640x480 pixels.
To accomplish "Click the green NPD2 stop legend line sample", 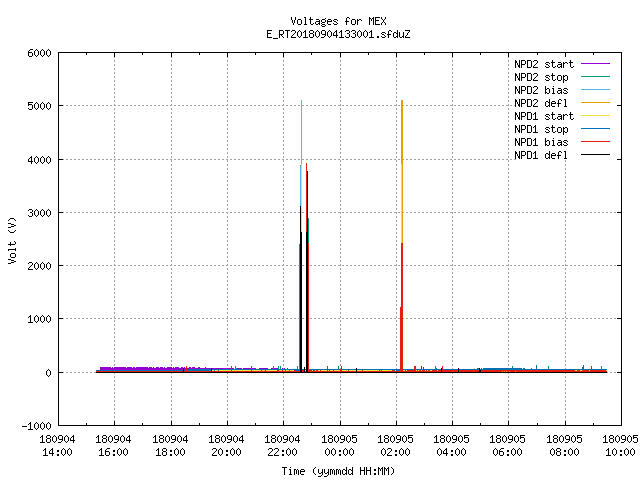I will (x=595, y=77).
